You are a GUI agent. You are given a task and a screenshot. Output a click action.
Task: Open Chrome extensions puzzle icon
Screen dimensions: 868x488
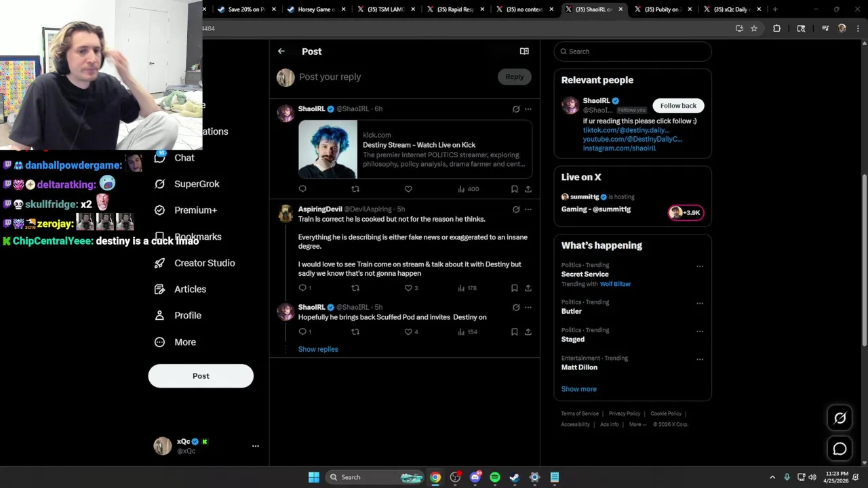(776, 28)
